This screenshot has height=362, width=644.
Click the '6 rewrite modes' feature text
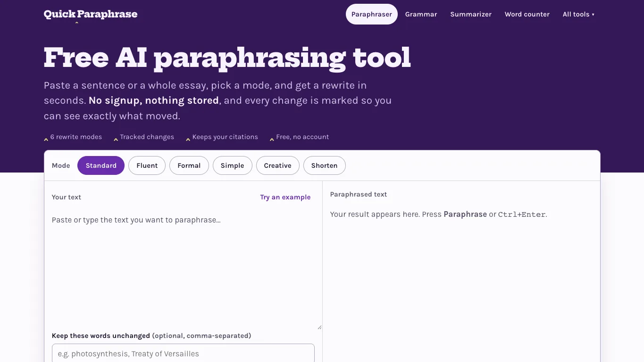pyautogui.click(x=76, y=137)
